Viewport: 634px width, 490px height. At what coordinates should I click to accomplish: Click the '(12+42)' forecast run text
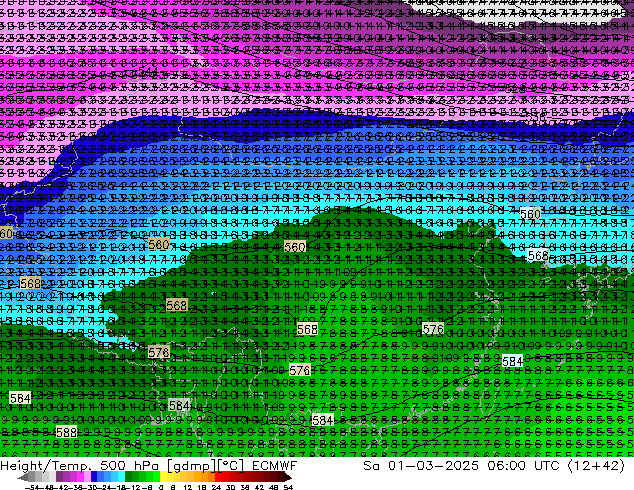(x=596, y=466)
